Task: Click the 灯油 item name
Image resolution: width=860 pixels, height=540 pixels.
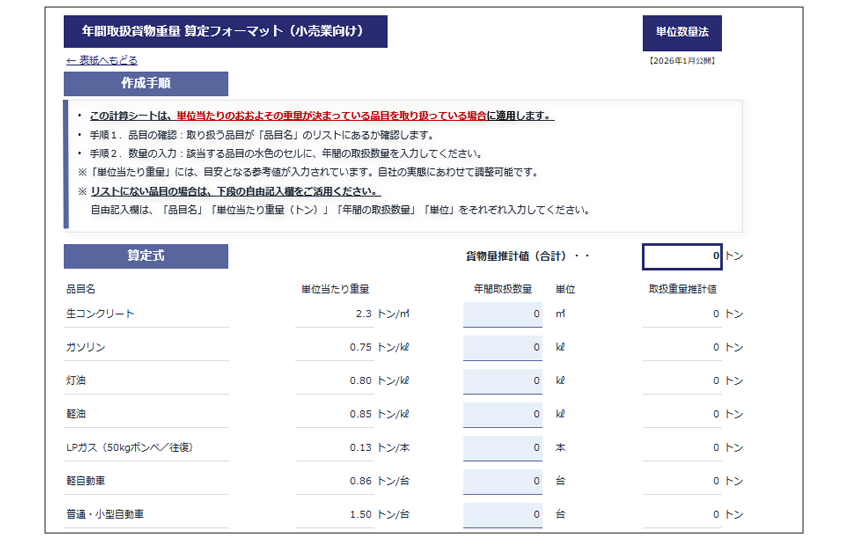Action: pyautogui.click(x=76, y=381)
